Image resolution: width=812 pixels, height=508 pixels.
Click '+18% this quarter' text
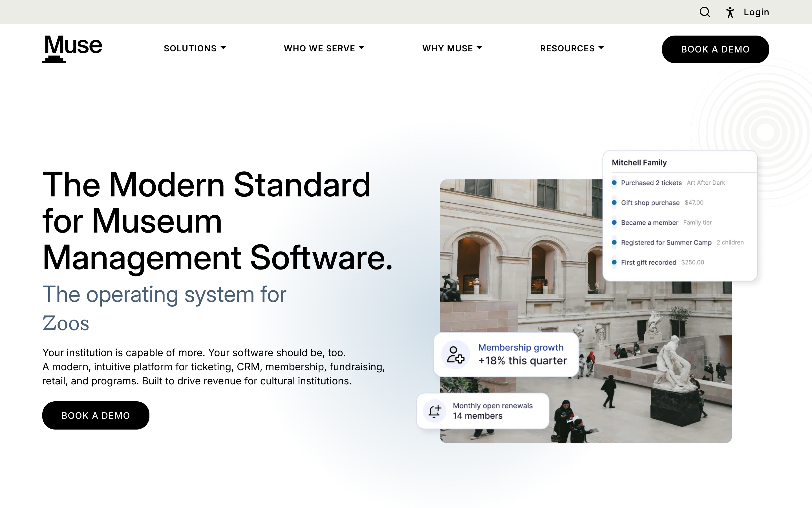point(522,361)
